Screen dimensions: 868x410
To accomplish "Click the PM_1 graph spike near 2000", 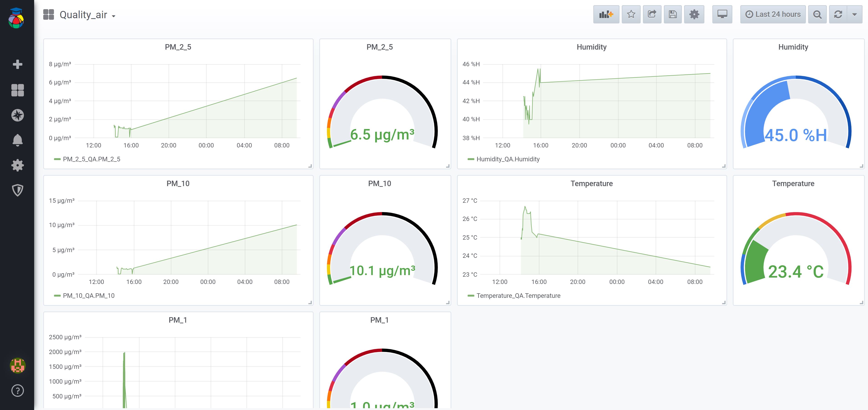I will coord(124,353).
